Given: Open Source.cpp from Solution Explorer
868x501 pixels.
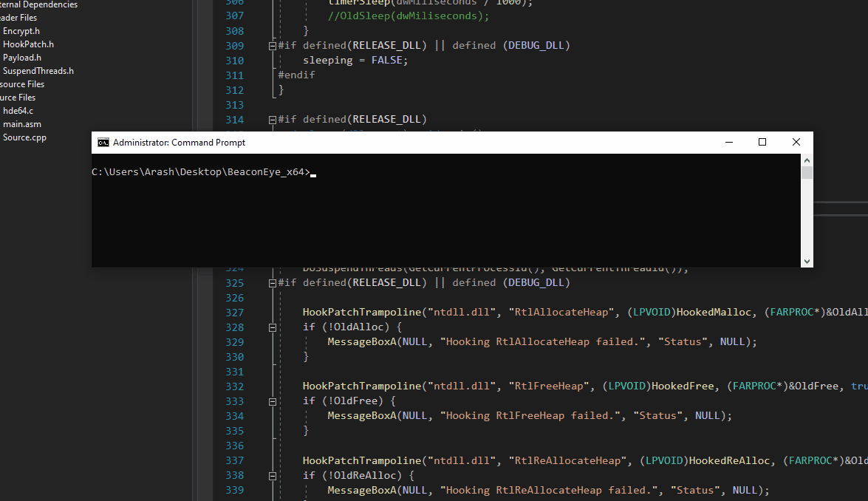Looking at the screenshot, I should click(25, 137).
